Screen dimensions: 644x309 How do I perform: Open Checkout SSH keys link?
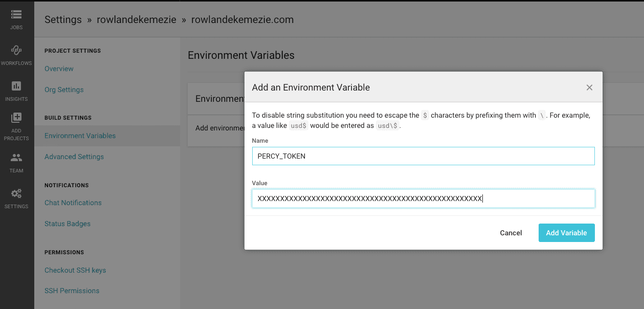75,270
